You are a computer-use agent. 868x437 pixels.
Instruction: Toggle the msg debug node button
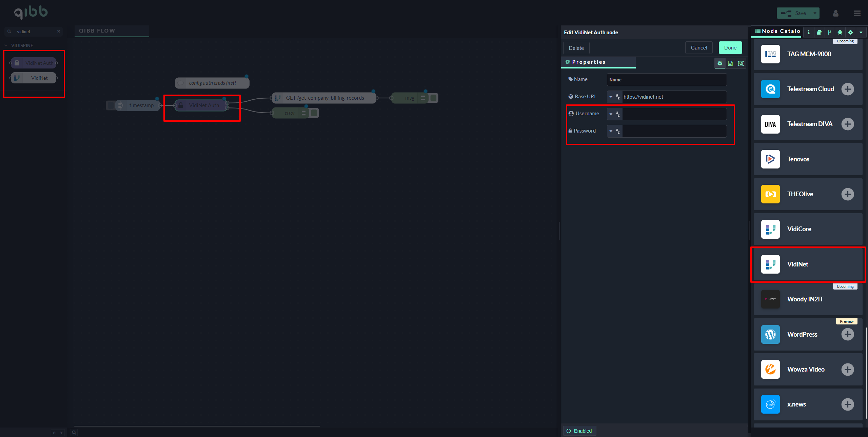[434, 98]
